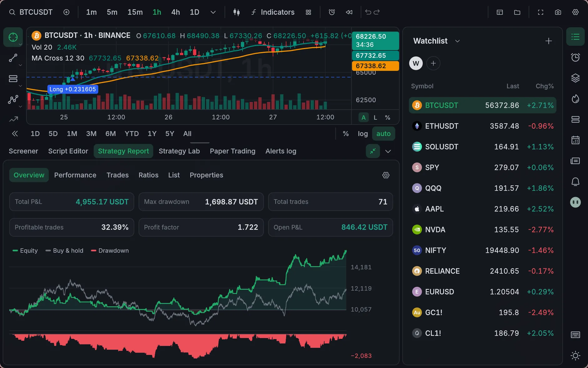Open the Paper Trading tab
588x368 pixels.
(233, 151)
